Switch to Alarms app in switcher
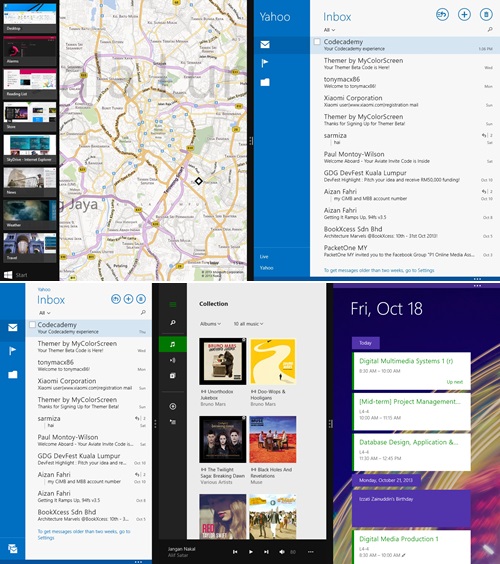Image resolution: width=500 pixels, height=564 pixels. pos(30,50)
